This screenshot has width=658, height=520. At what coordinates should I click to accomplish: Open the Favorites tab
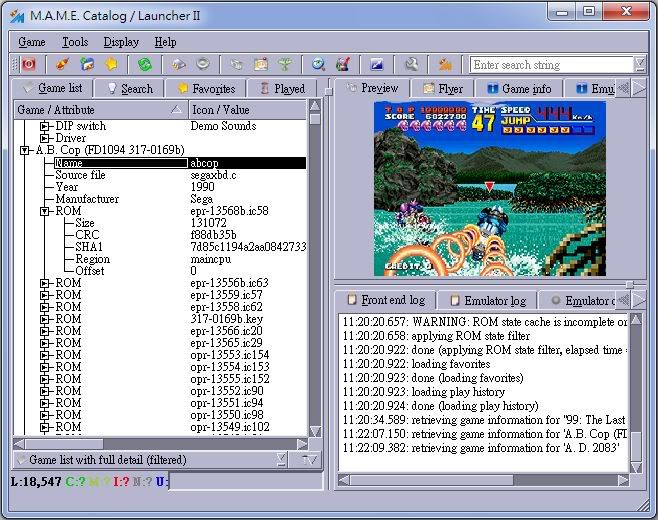[x=206, y=89]
